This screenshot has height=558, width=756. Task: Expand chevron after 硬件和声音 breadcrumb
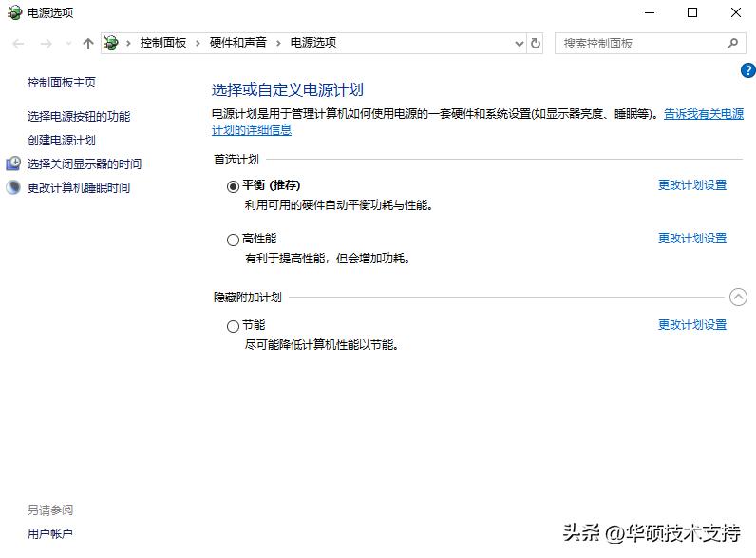click(x=278, y=44)
